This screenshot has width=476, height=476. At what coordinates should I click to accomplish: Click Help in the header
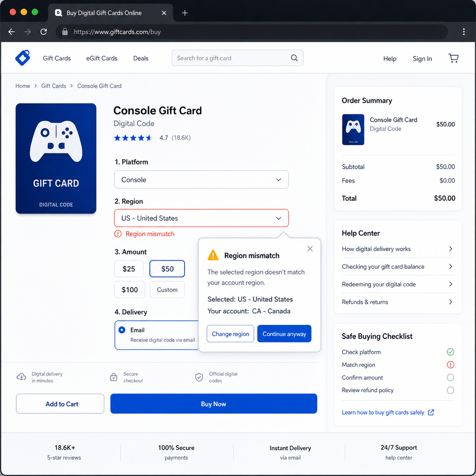390,59
